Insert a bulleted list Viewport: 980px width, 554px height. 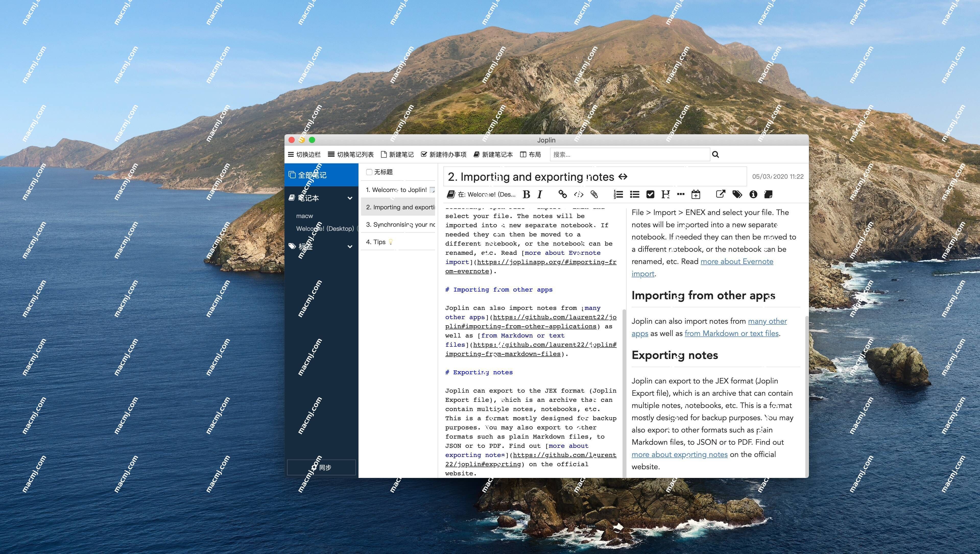(634, 195)
